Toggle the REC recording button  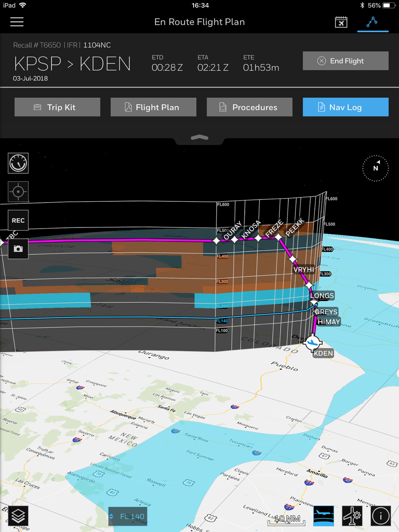coord(18,220)
